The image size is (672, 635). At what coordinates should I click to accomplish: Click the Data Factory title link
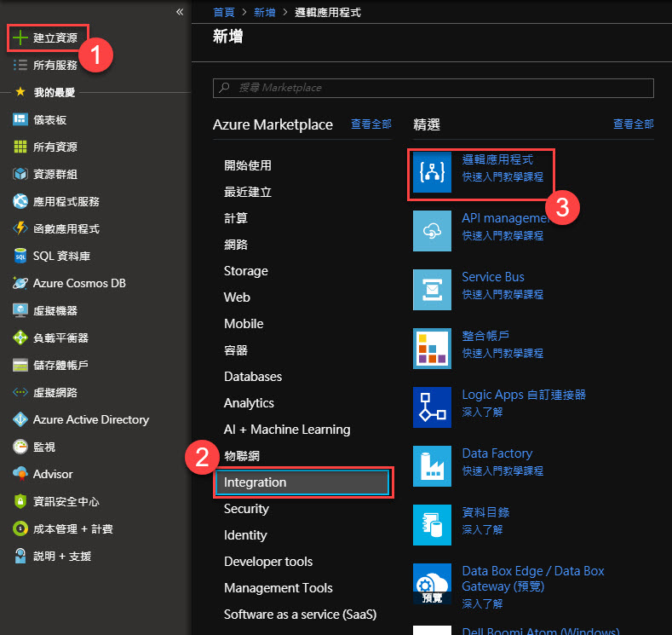497,453
